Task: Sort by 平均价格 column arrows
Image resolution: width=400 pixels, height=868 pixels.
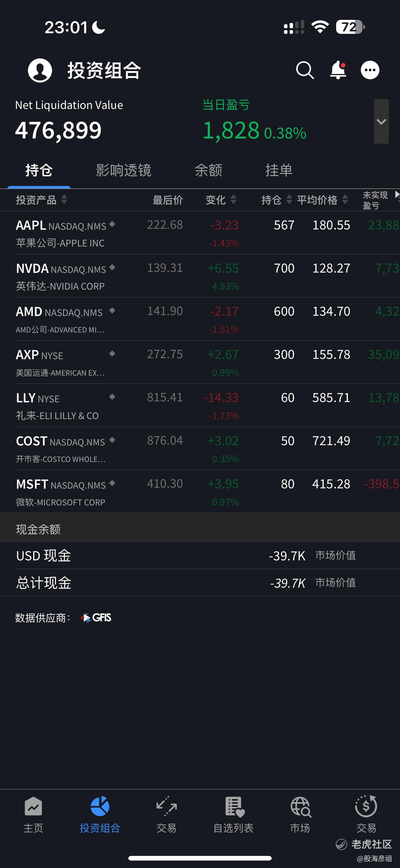Action: [x=345, y=200]
